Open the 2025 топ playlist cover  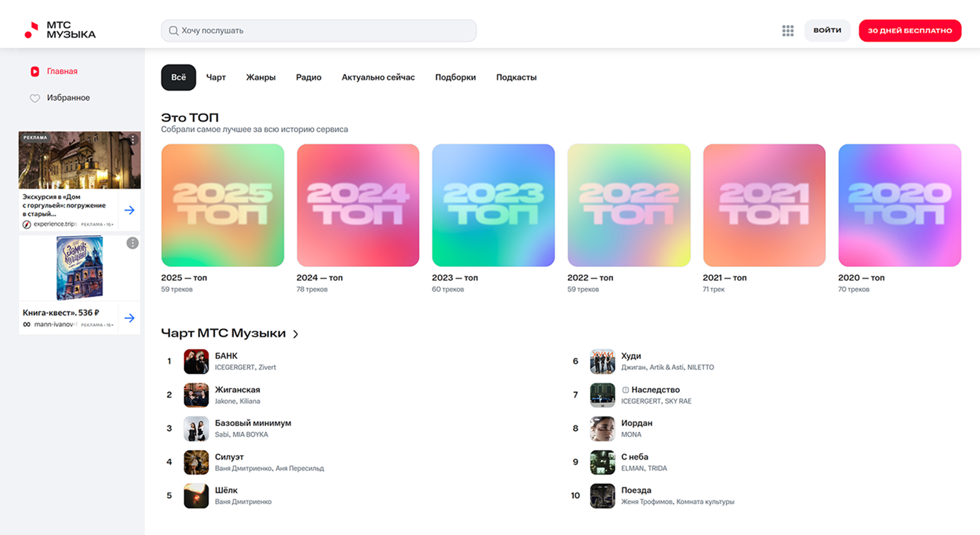click(x=222, y=205)
